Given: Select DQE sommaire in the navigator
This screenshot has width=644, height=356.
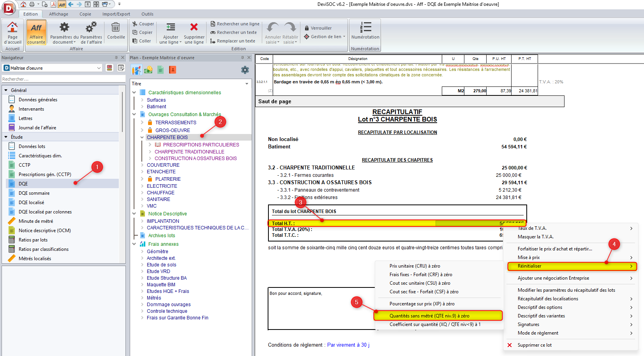Looking at the screenshot, I should pyautogui.click(x=34, y=193).
